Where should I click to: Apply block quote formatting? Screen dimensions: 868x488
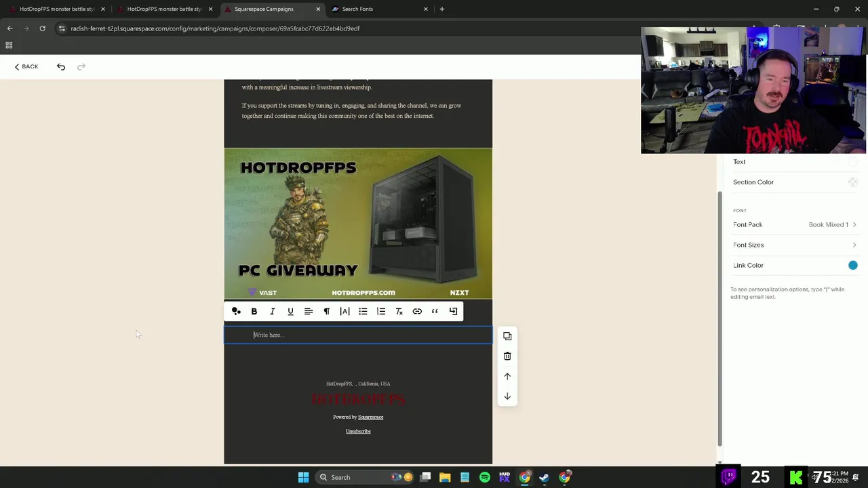pos(435,311)
